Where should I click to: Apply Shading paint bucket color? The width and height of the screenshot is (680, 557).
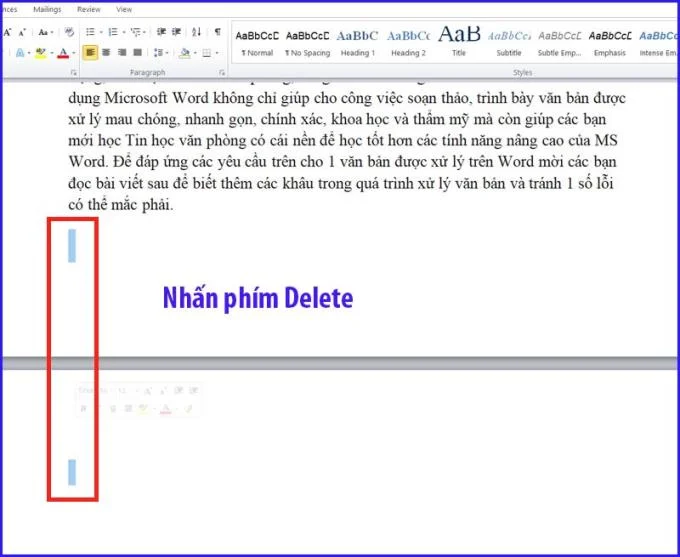click(x=185, y=53)
